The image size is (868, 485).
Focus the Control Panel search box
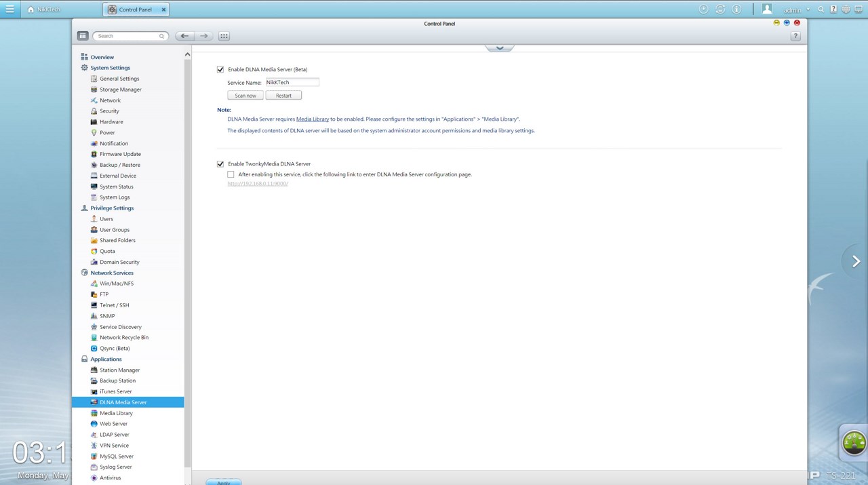click(x=130, y=36)
